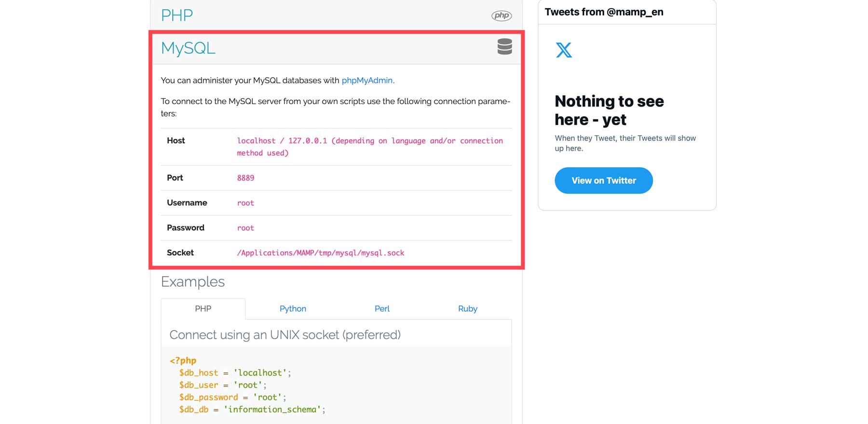Click the root value in Password row

coord(245,228)
